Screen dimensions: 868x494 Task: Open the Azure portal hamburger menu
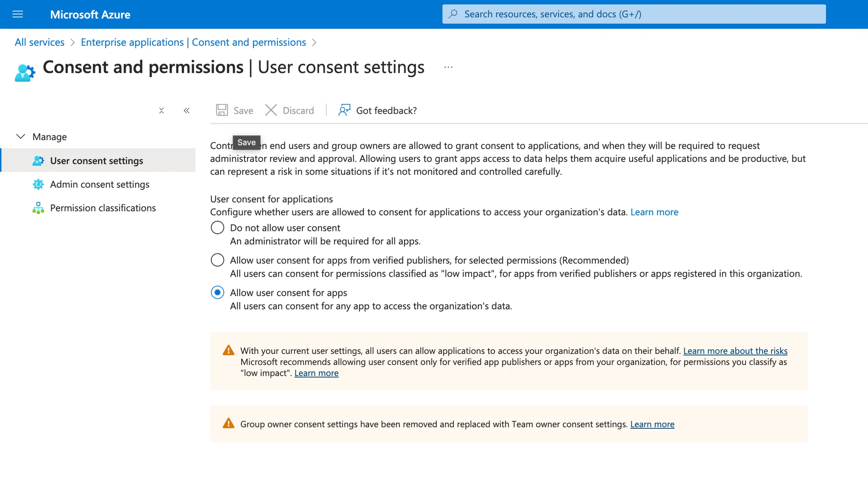[x=18, y=14]
